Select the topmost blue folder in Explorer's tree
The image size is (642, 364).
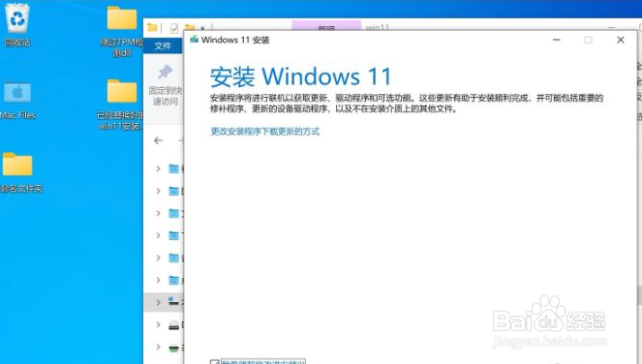[x=174, y=168]
